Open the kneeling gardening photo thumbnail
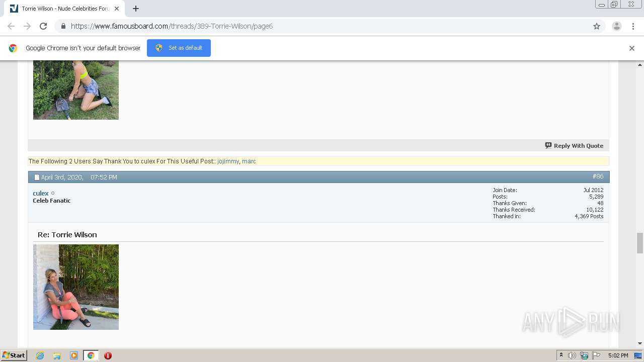The height and width of the screenshot is (362, 644). click(76, 90)
